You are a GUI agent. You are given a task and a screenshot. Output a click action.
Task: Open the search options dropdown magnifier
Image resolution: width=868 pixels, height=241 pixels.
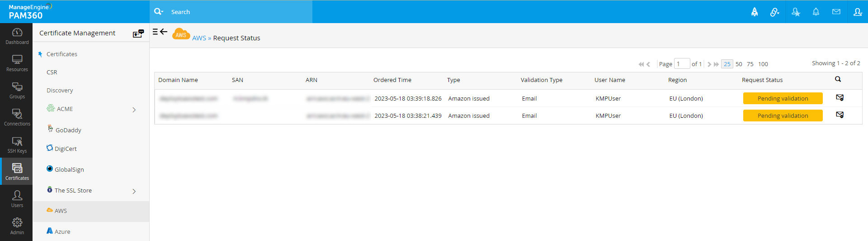[159, 12]
